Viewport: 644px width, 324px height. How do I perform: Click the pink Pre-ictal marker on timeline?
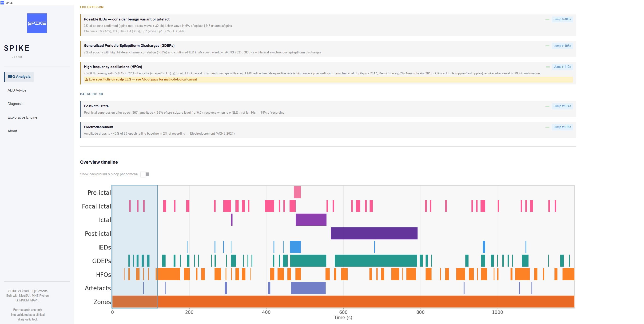(x=297, y=192)
